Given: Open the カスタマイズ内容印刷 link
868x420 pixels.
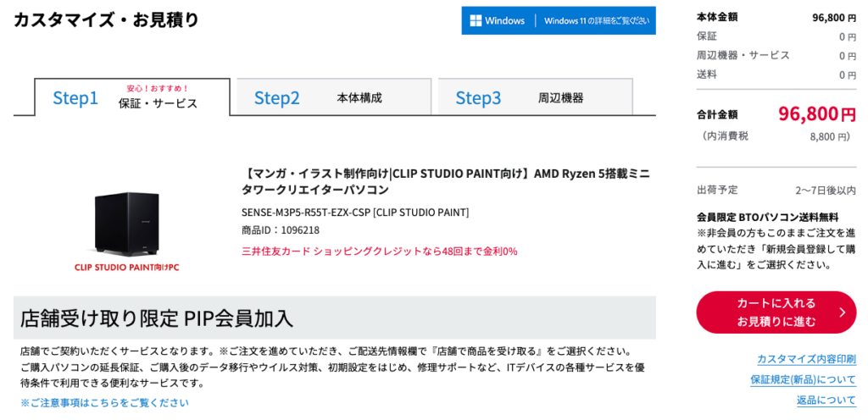Looking at the screenshot, I should [x=805, y=359].
